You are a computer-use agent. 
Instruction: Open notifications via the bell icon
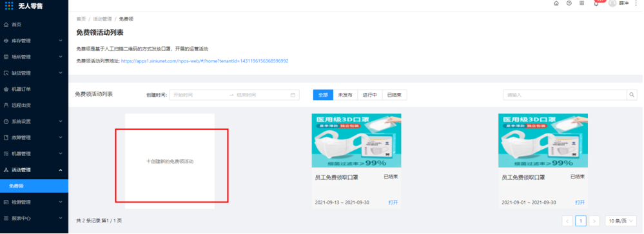pyautogui.click(x=596, y=3)
